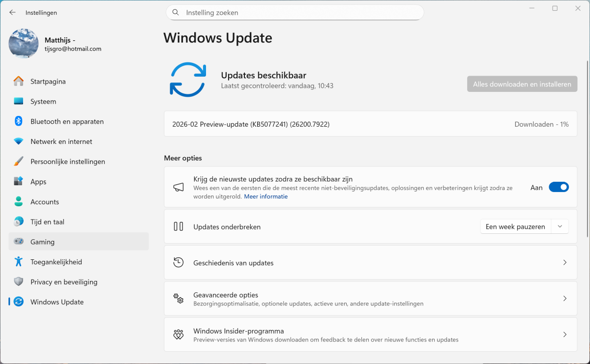Go to Apps settings section
590x364 pixels.
click(38, 182)
